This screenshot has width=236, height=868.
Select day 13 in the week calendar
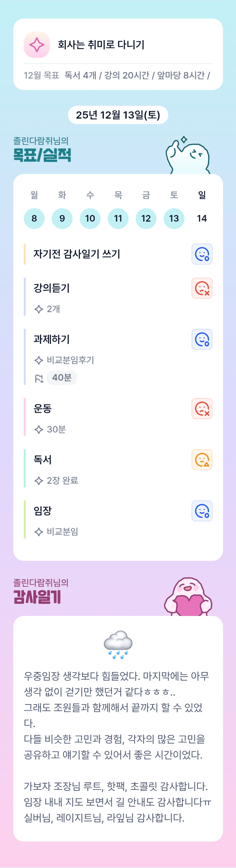coord(174,218)
